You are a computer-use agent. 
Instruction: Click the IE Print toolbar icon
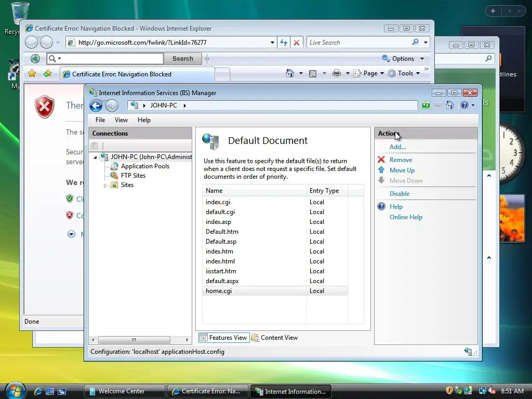point(337,73)
